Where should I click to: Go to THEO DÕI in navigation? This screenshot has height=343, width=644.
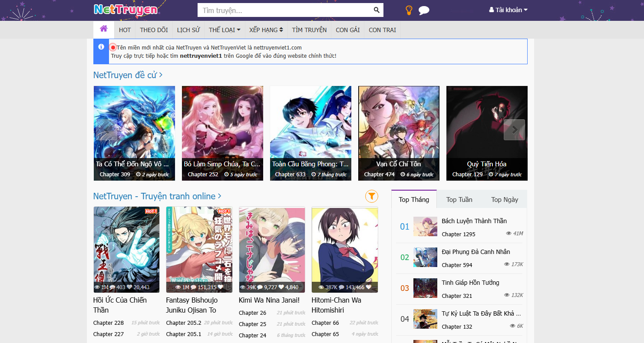154,30
